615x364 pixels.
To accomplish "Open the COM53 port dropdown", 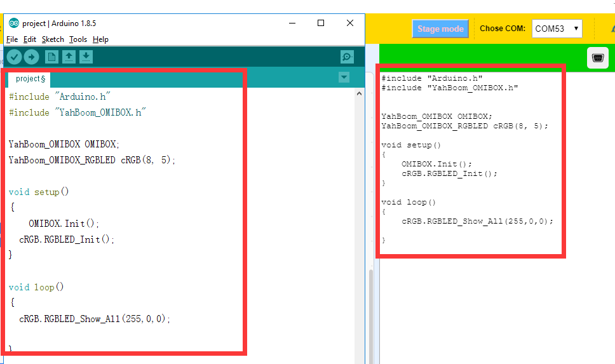I will point(557,29).
